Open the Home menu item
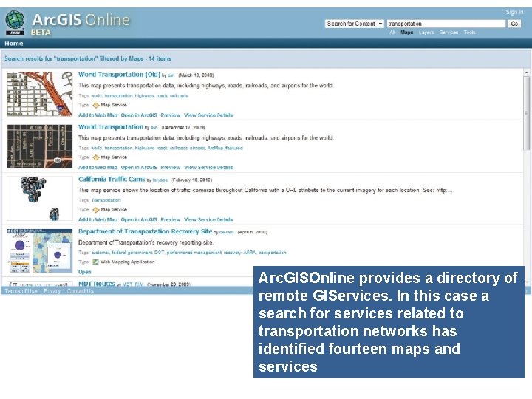 coord(14,44)
